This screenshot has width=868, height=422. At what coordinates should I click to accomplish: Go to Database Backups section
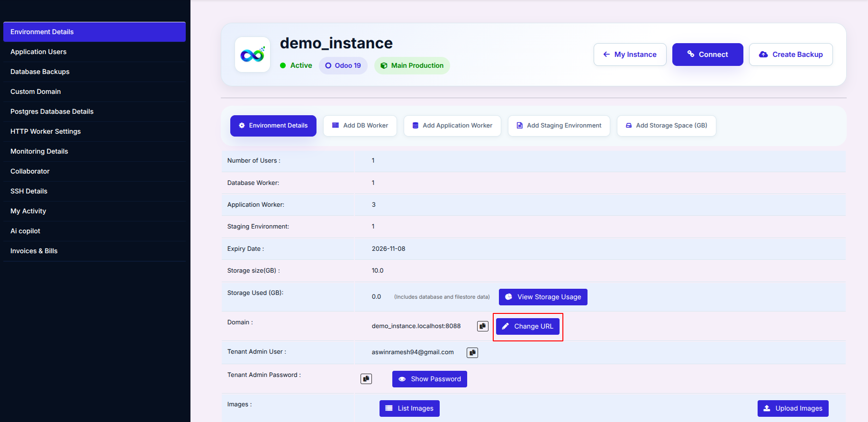tap(94, 72)
